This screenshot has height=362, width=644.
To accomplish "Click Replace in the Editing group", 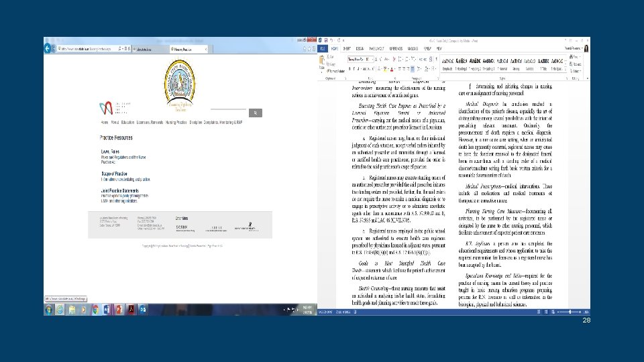I will click(576, 64).
